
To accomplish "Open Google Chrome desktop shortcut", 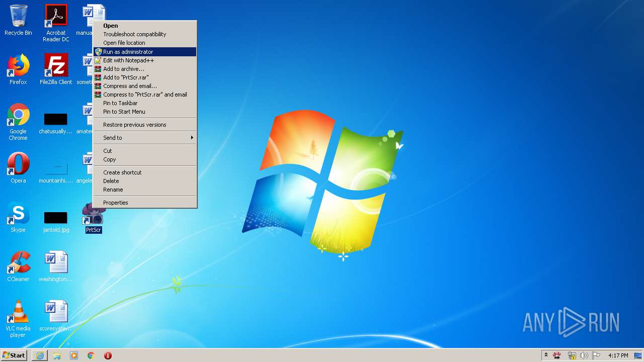I will tap(18, 122).
